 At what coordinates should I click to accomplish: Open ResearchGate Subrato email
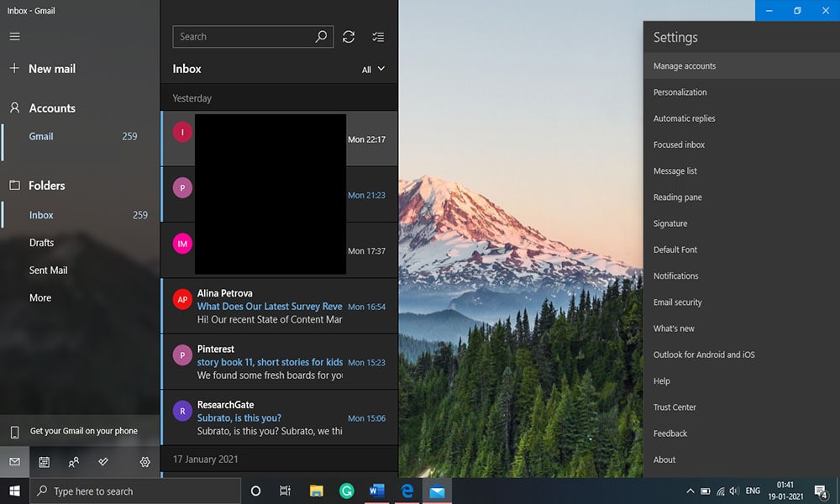pyautogui.click(x=279, y=417)
